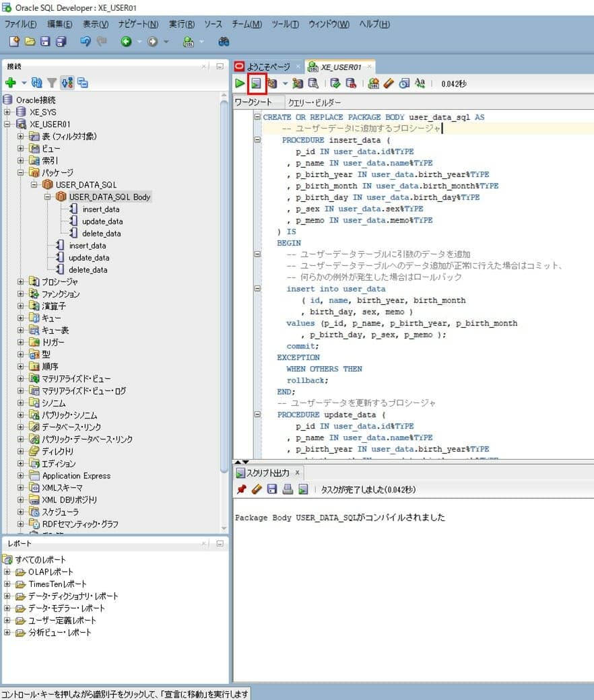Open dropdown arrow next to Explain Plan icon
The width and height of the screenshot is (594, 700).
pyautogui.click(x=285, y=83)
